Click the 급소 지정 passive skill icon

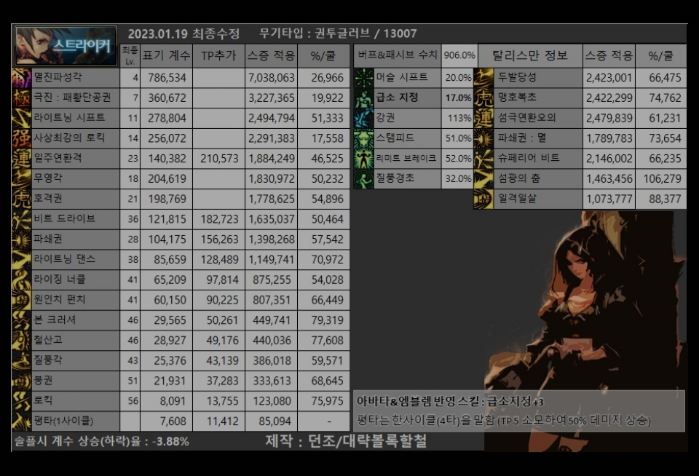point(364,98)
